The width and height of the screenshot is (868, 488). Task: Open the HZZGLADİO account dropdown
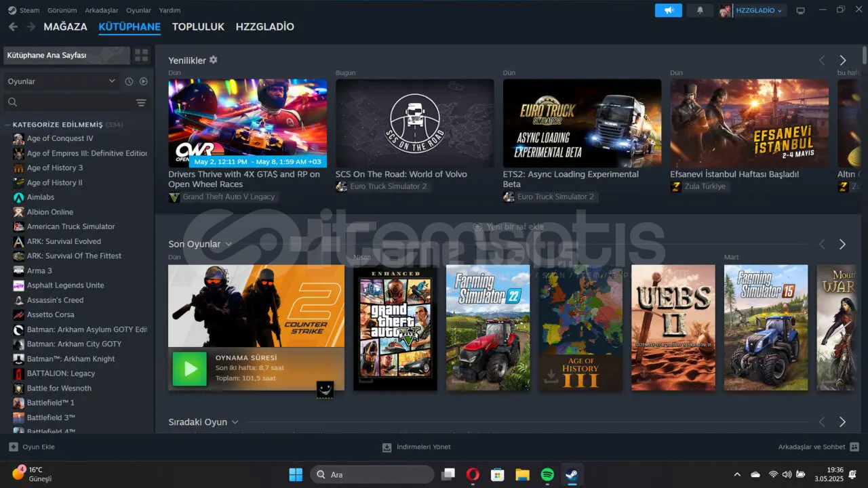758,10
